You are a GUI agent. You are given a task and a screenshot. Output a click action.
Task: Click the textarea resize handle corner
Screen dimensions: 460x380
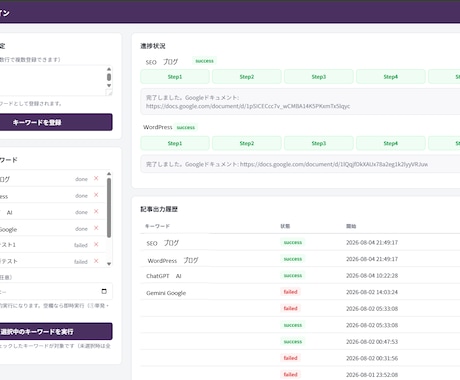(109, 92)
